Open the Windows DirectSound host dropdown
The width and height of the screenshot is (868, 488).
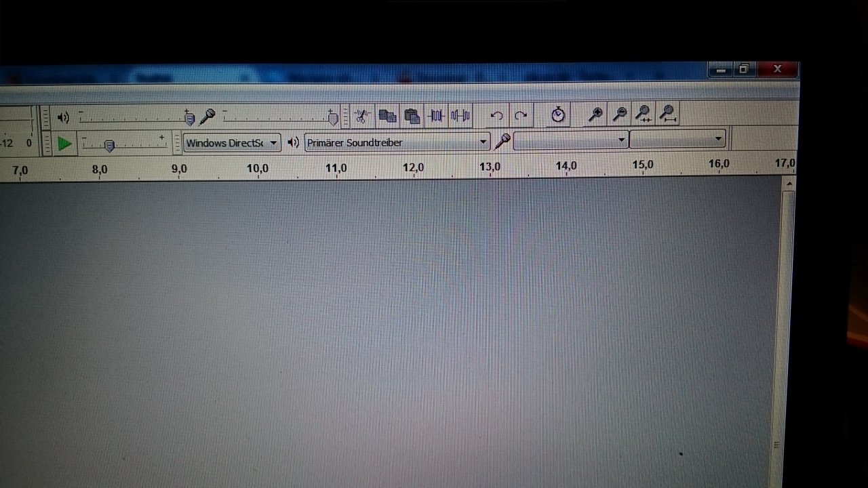232,143
